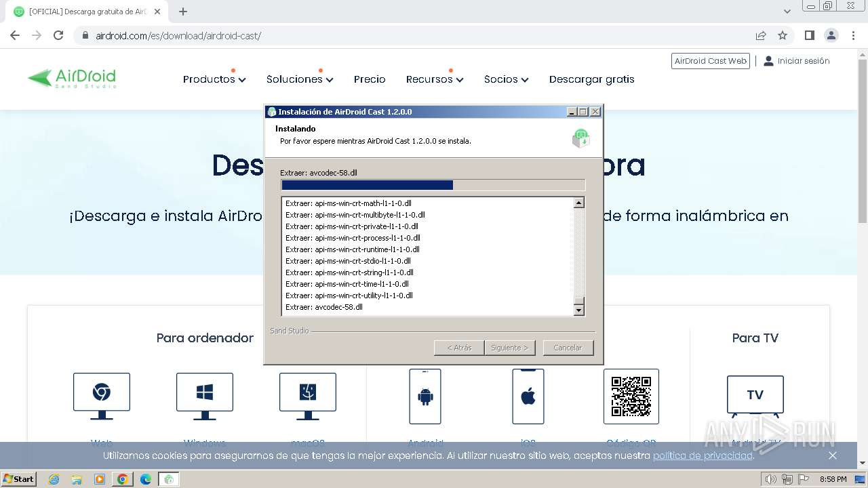The height and width of the screenshot is (488, 868).
Task: Click the AirDroid logo in the page header
Action: 71,79
